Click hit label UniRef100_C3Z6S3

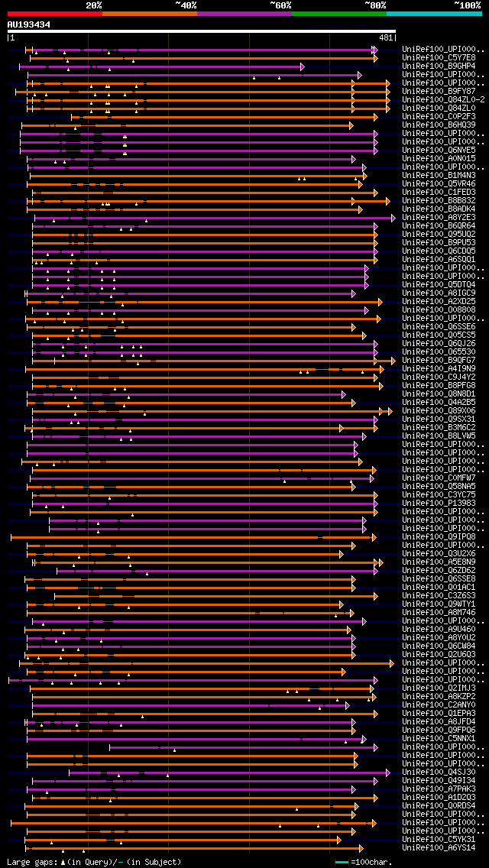coord(439,596)
